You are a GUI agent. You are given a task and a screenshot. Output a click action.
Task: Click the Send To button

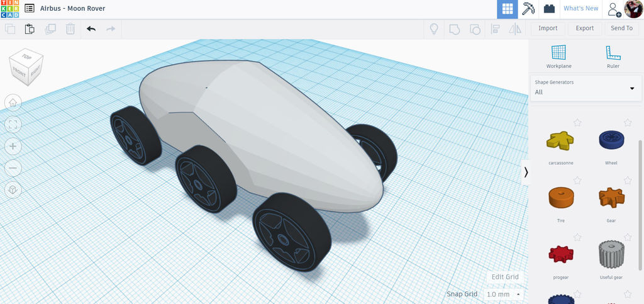(x=622, y=28)
